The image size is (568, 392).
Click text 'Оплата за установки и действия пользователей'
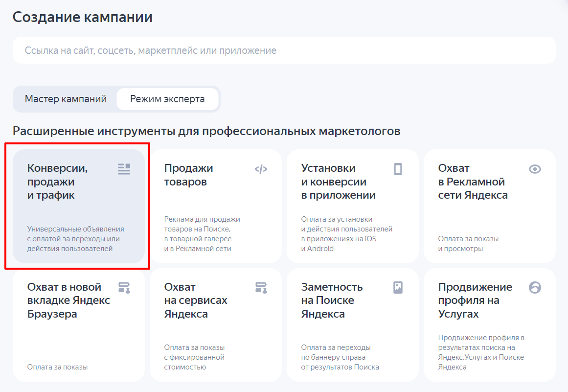point(347,233)
